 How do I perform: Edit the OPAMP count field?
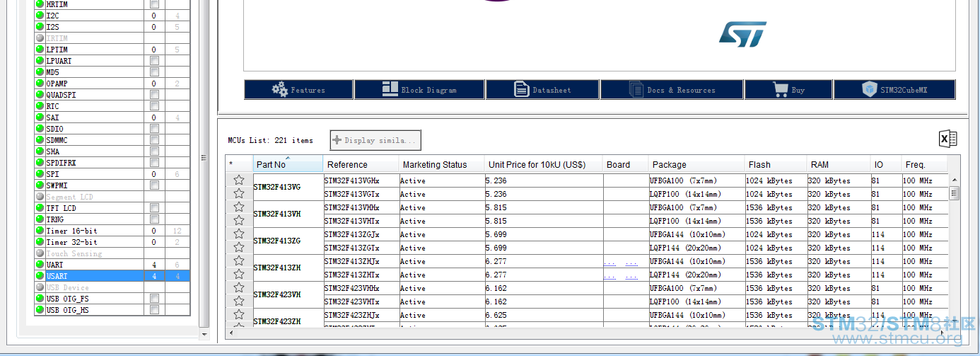(154, 84)
